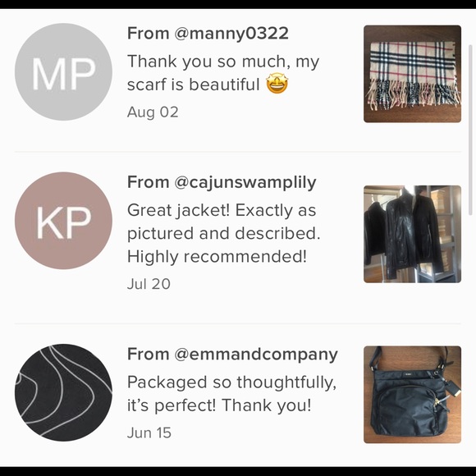Image resolution: width=476 pixels, height=476 pixels.
Task: View the black crossbody bag thumbnail
Action: pyautogui.click(x=412, y=395)
